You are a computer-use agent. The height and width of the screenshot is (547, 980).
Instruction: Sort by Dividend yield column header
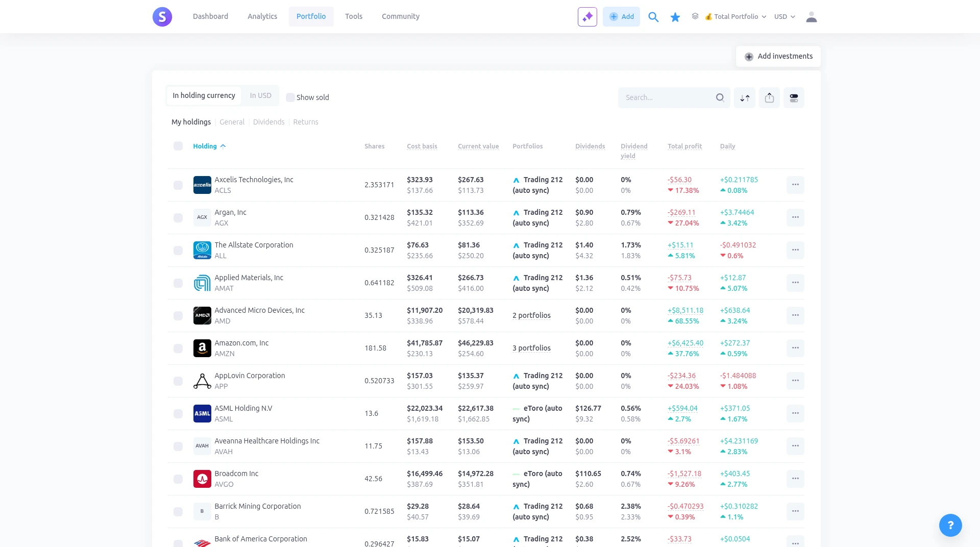tap(634, 151)
